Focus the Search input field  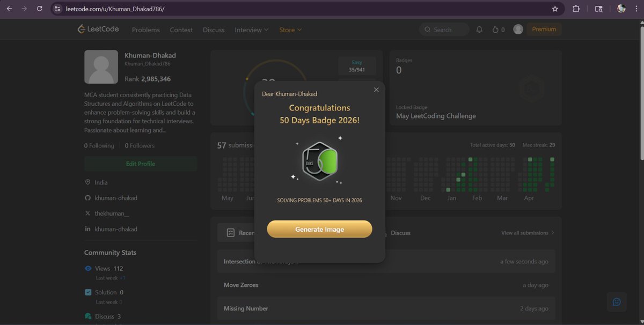pyautogui.click(x=444, y=29)
